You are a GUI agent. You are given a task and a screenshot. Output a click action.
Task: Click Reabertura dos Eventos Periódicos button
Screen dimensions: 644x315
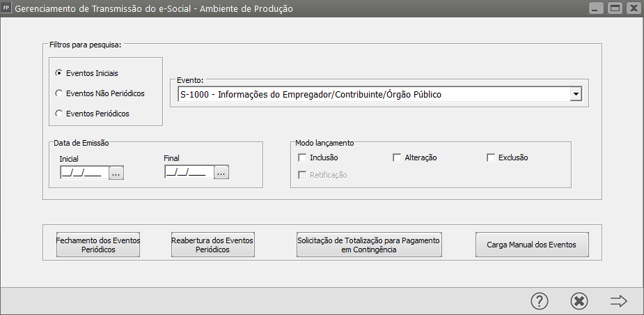[212, 245]
